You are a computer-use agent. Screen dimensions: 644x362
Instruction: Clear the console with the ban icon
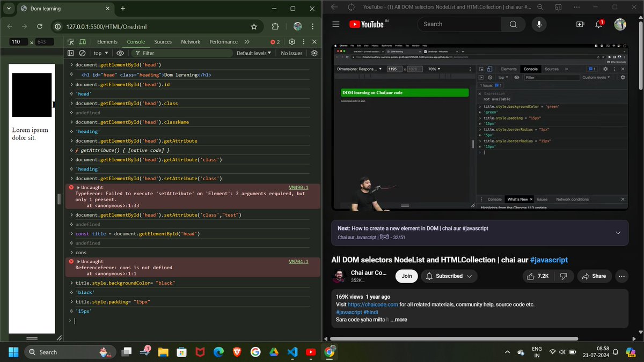point(82,53)
